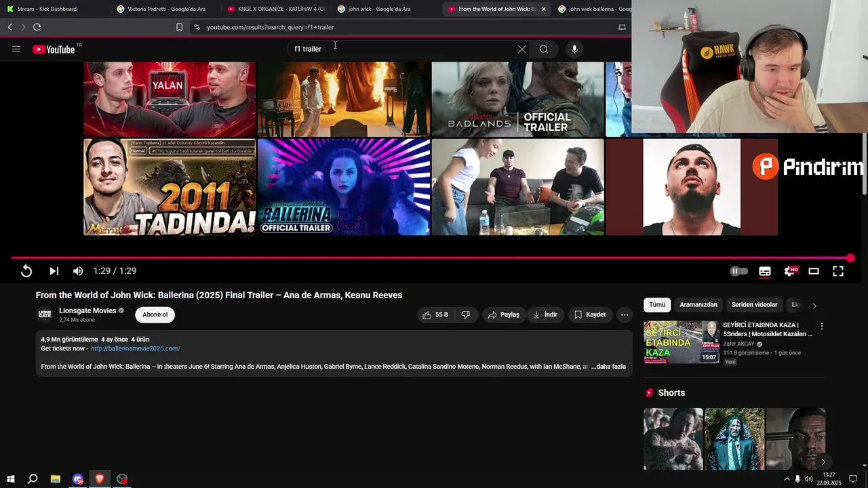Show hidden system tray icons
The image size is (868, 488).
point(787,479)
